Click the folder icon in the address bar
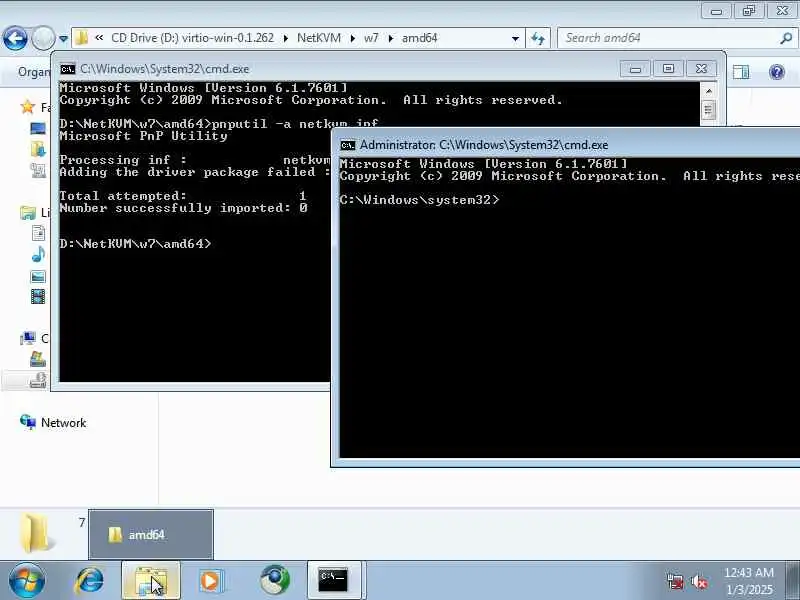The height and width of the screenshot is (600, 800). [81, 38]
